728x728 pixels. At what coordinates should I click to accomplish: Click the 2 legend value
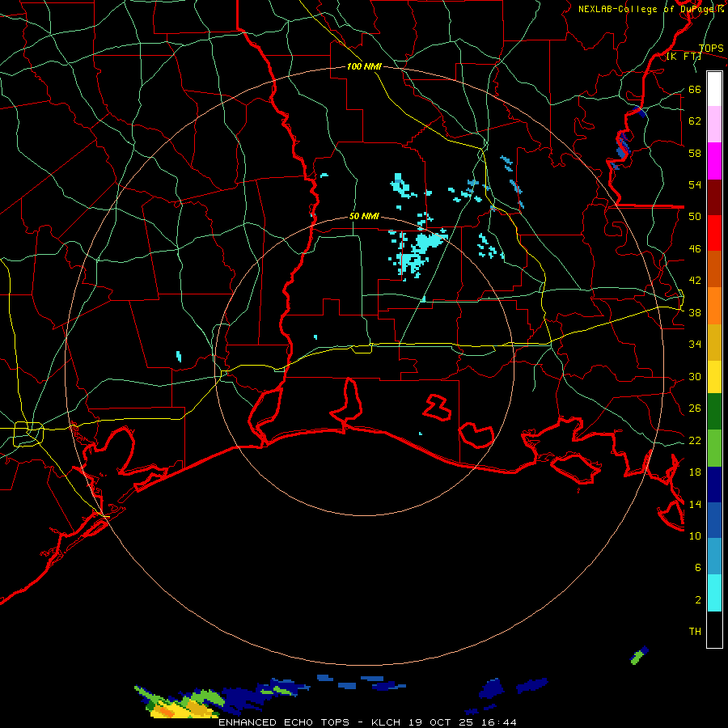[697, 599]
